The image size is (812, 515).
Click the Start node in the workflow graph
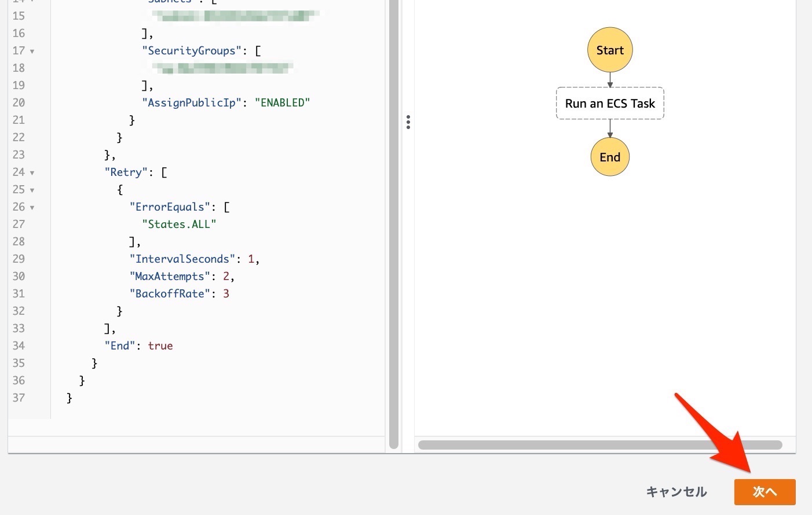(609, 50)
